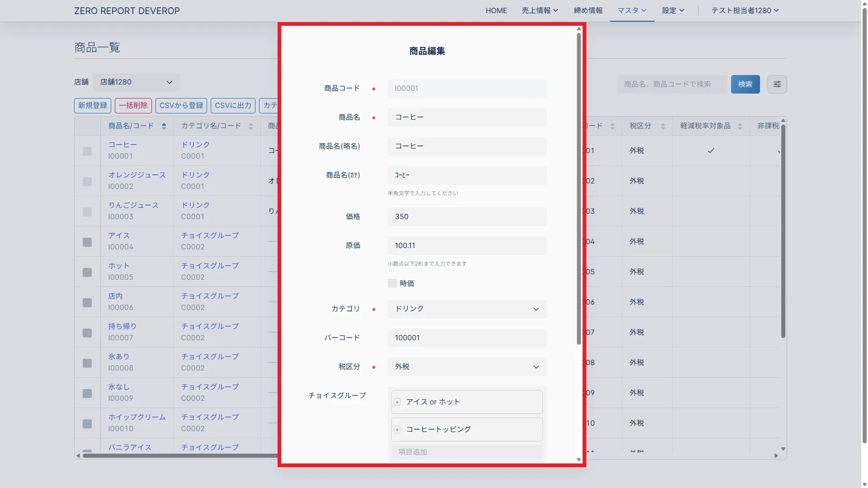Open the 店舗1280 store selector
The width and height of the screenshot is (868, 488).
click(x=136, y=82)
